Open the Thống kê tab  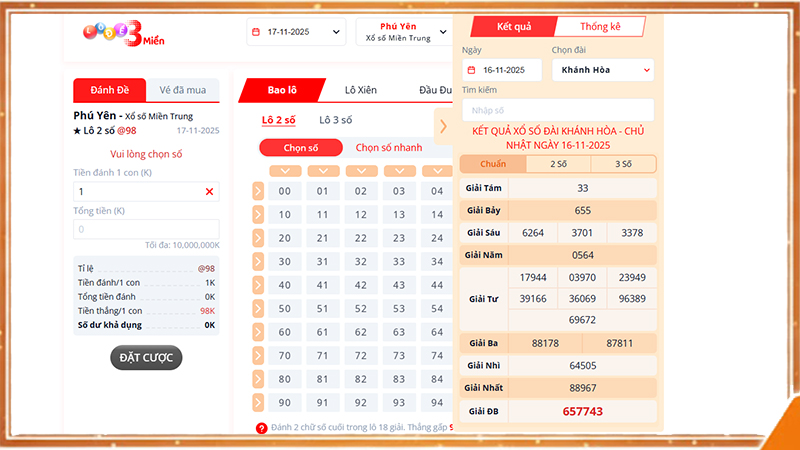pyautogui.click(x=600, y=27)
